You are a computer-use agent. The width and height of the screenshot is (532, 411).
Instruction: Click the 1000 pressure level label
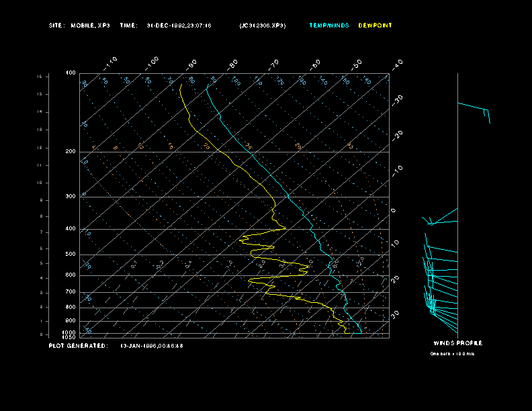(69, 332)
